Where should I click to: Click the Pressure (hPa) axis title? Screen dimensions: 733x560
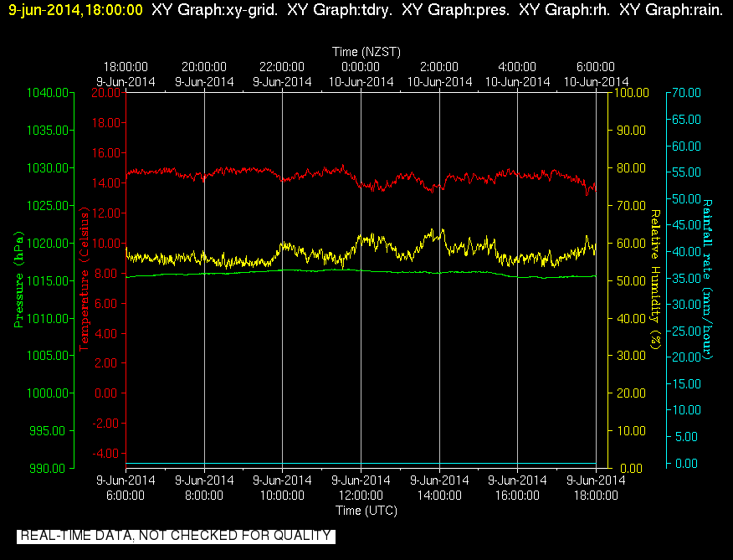pos(18,280)
